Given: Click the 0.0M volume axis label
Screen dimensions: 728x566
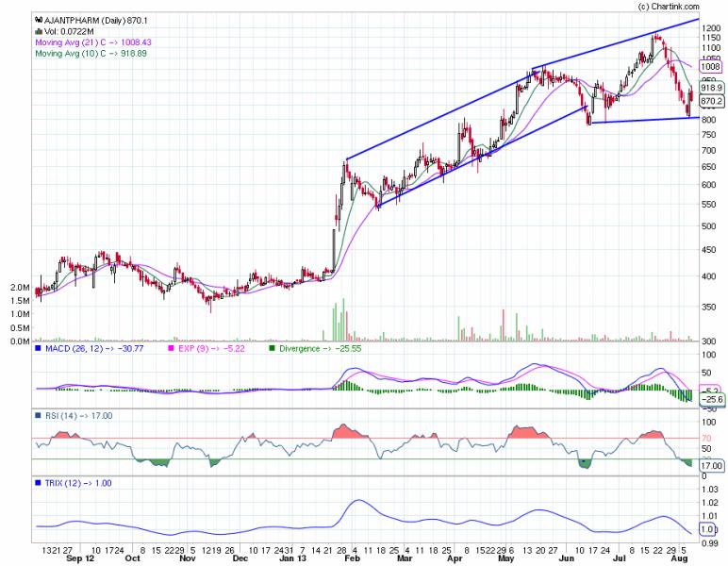Looking at the screenshot, I should coord(20,341).
